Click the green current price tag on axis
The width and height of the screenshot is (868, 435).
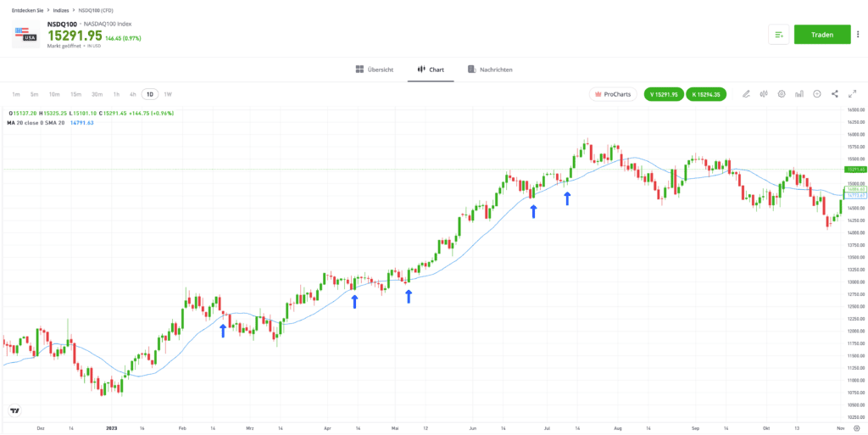coord(855,170)
